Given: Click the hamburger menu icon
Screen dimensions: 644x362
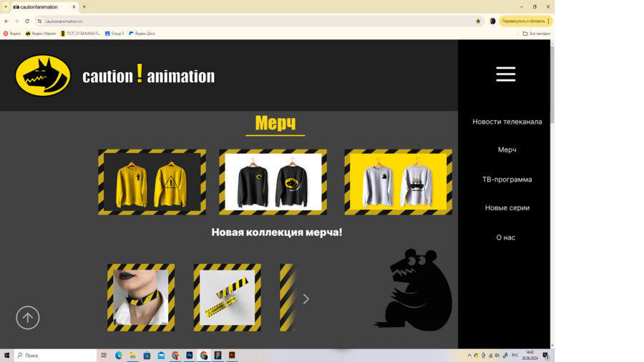Looking at the screenshot, I should [505, 74].
